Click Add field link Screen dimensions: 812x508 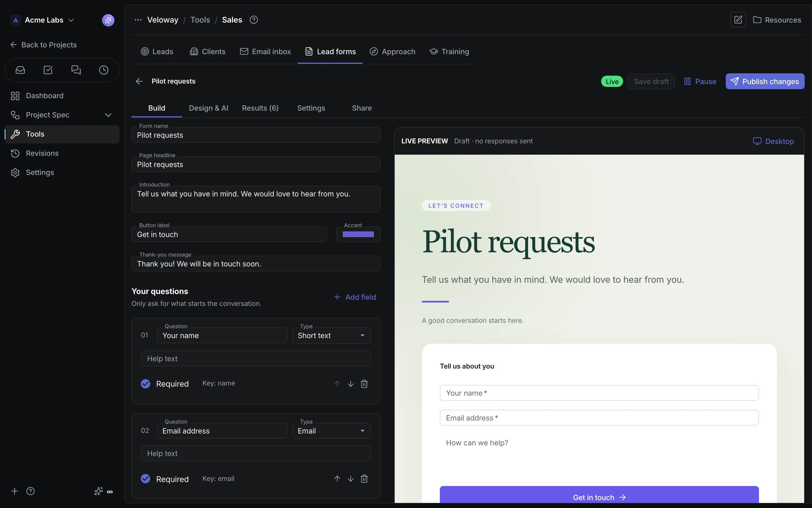[355, 297]
